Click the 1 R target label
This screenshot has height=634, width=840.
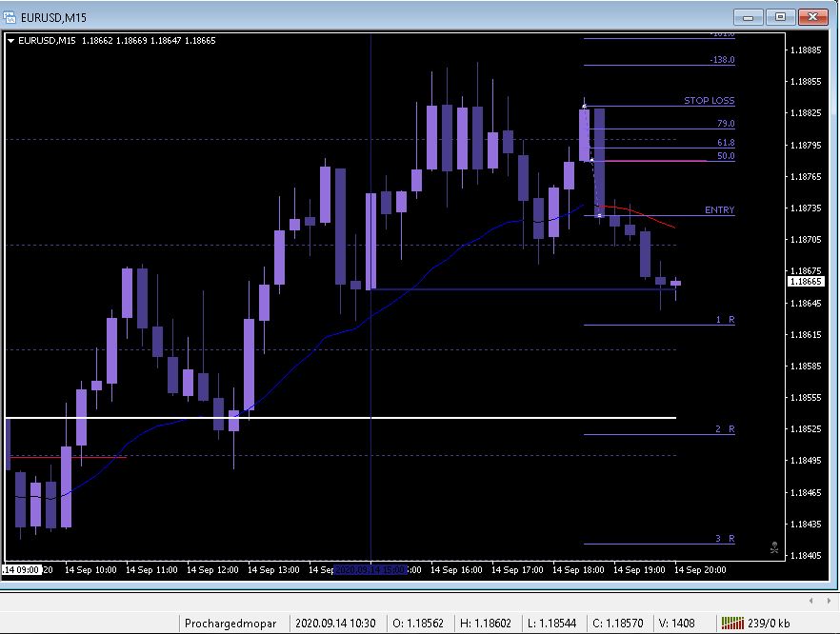[x=726, y=320]
